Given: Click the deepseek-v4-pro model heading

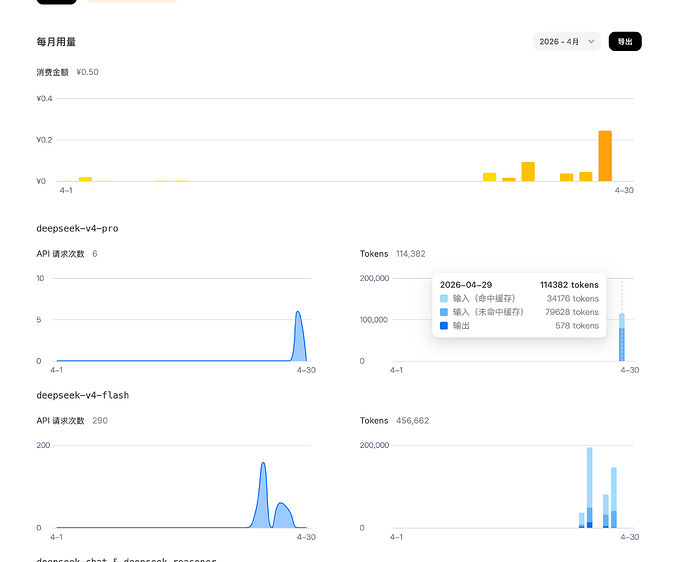Looking at the screenshot, I should [x=77, y=229].
